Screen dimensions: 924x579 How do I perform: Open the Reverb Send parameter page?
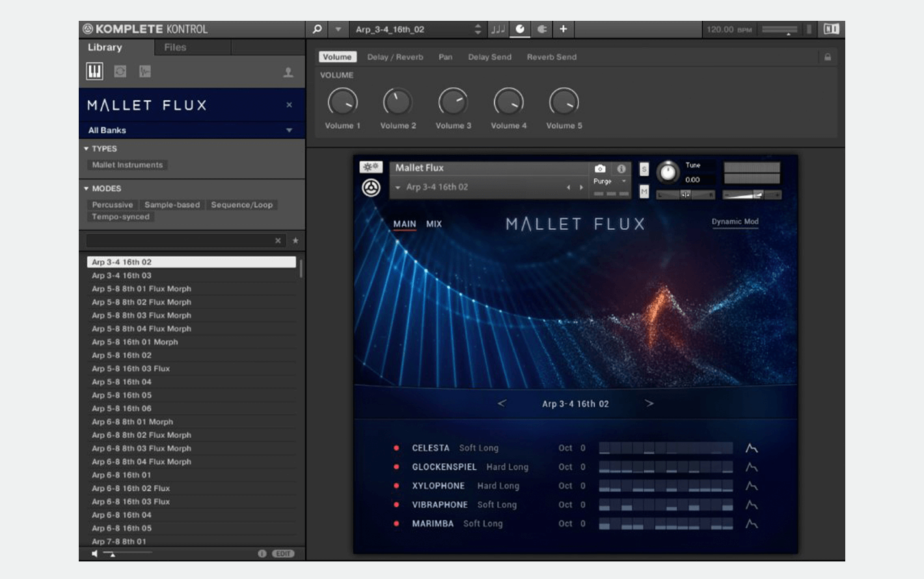(552, 57)
